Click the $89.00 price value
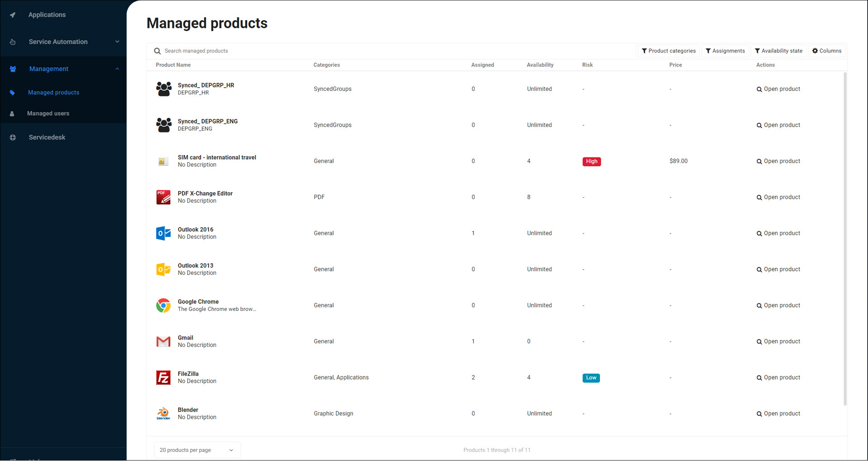Image resolution: width=868 pixels, height=461 pixels. point(678,161)
